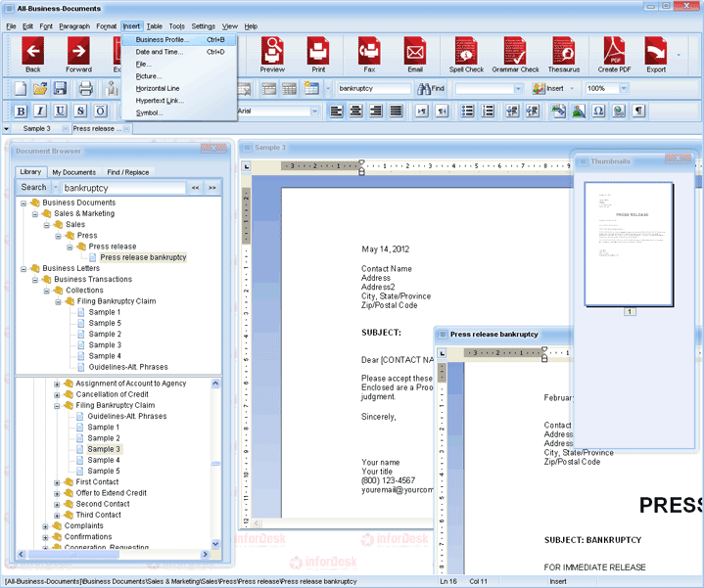Open the Preview tool
This screenshot has width=704, height=588.
[x=272, y=54]
